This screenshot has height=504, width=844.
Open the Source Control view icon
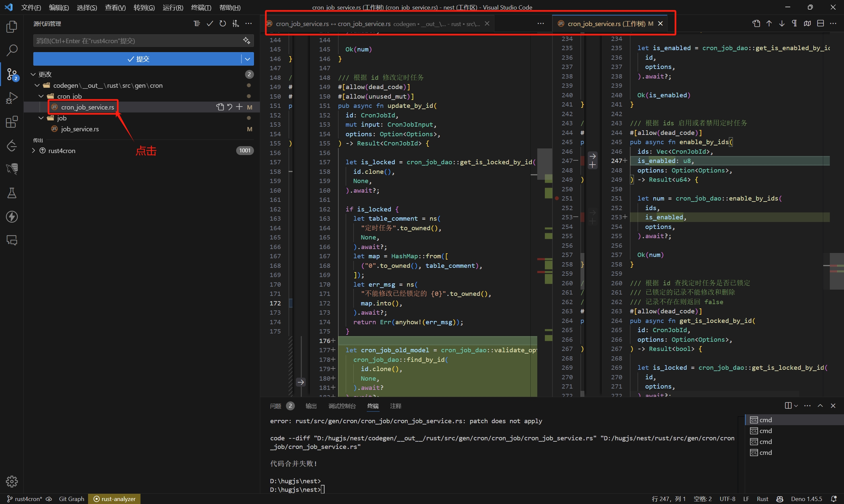(x=12, y=74)
